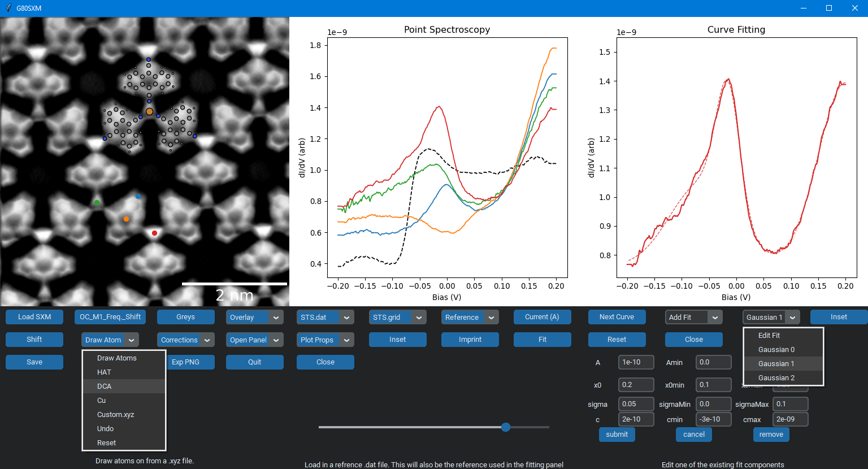
Task: Click the cmax input field
Action: pos(791,419)
